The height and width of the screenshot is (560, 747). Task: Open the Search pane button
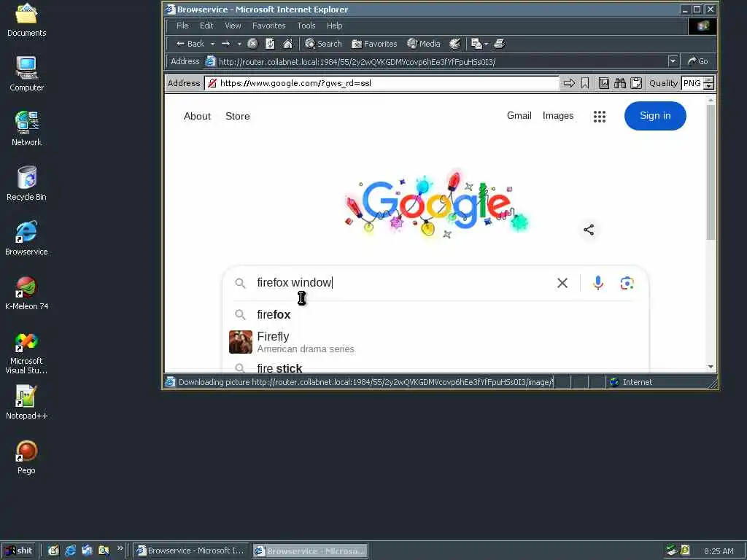click(x=323, y=44)
